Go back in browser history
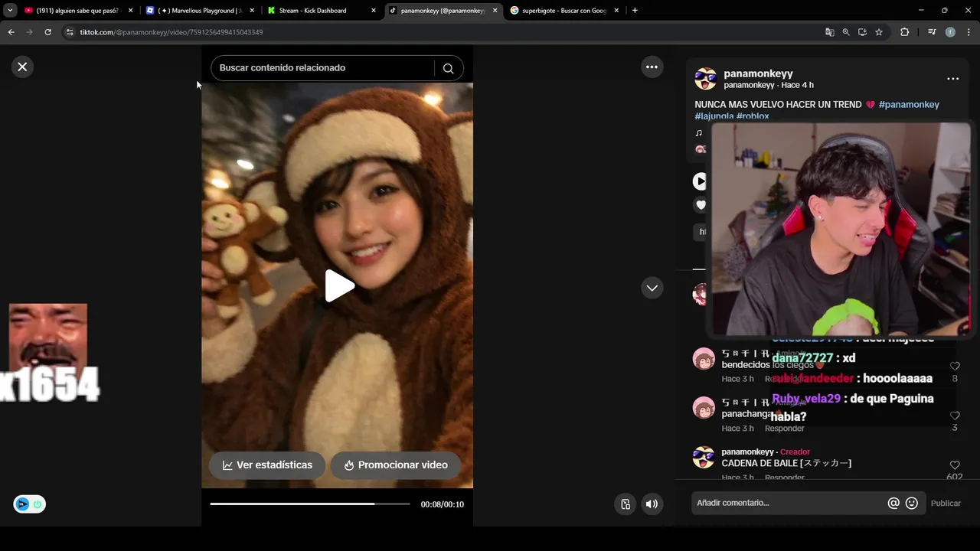Screen dimensions: 980x551 pos(11,32)
